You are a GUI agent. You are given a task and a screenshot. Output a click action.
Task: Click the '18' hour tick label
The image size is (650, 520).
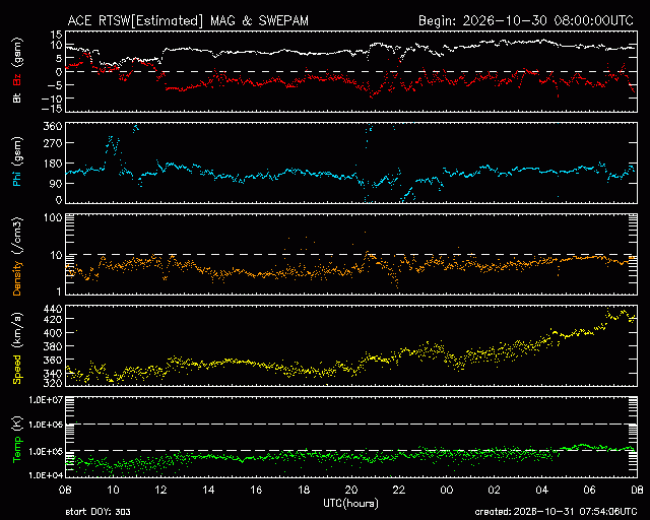[x=303, y=490]
